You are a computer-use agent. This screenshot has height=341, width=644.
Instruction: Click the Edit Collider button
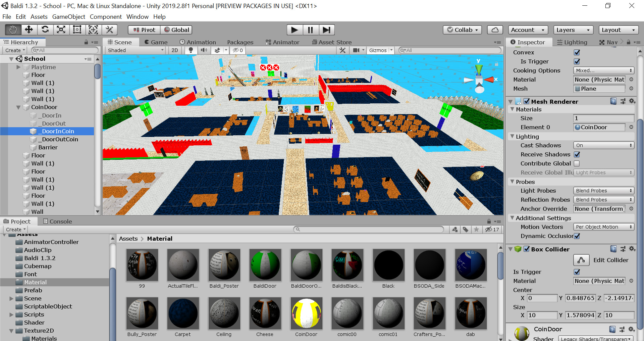click(581, 260)
